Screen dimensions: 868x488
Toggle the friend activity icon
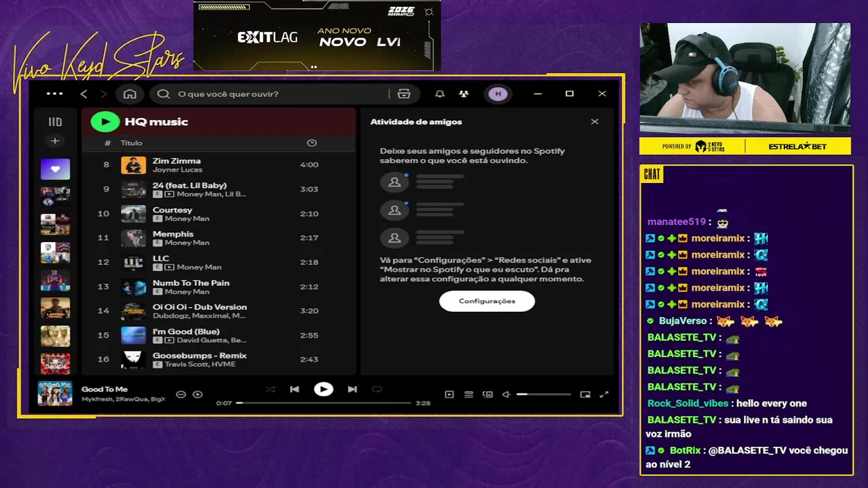tap(463, 94)
